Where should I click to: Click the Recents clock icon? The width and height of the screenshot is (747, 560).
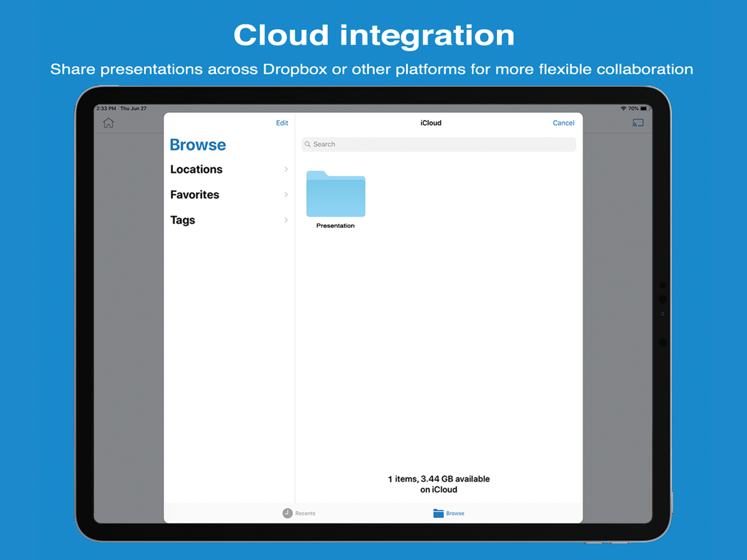coord(287,513)
